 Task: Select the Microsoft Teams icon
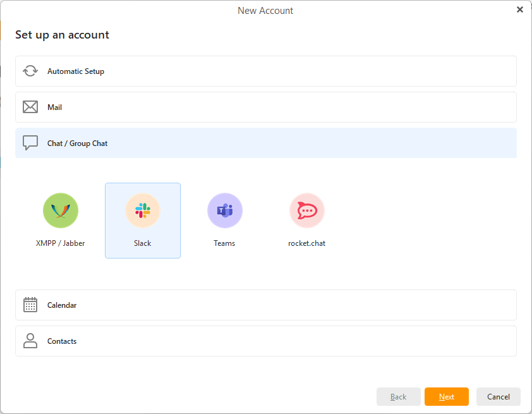pos(225,211)
